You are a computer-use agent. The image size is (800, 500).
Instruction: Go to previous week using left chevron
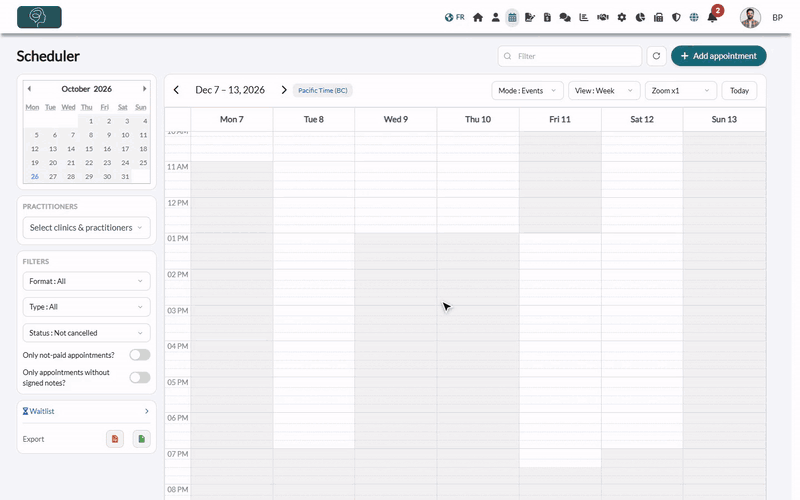(177, 90)
